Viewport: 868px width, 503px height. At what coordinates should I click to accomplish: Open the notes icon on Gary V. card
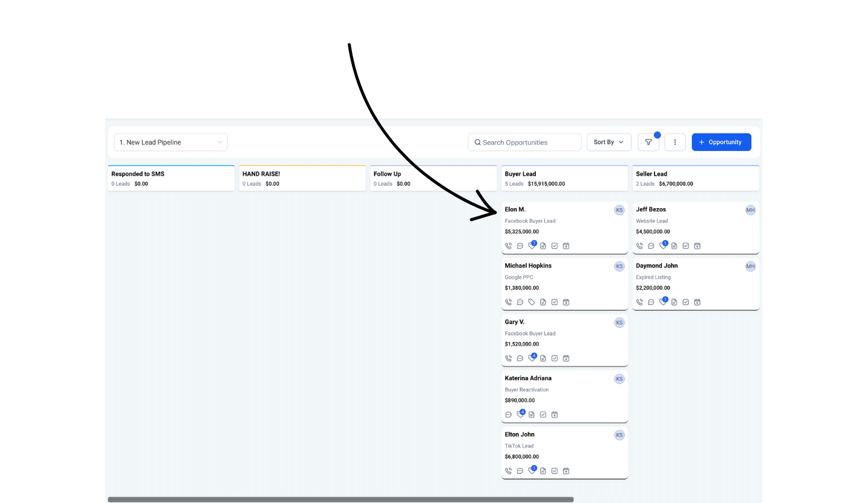pos(543,358)
